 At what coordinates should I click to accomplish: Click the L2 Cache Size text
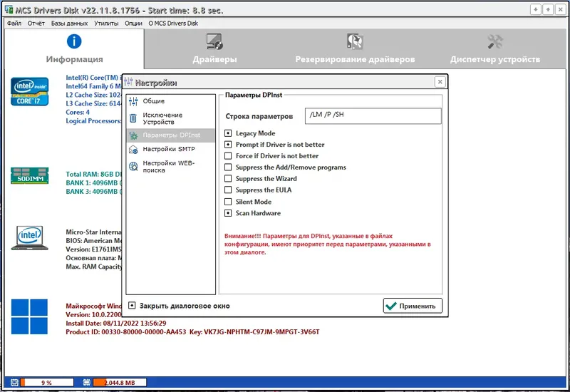pos(93,95)
